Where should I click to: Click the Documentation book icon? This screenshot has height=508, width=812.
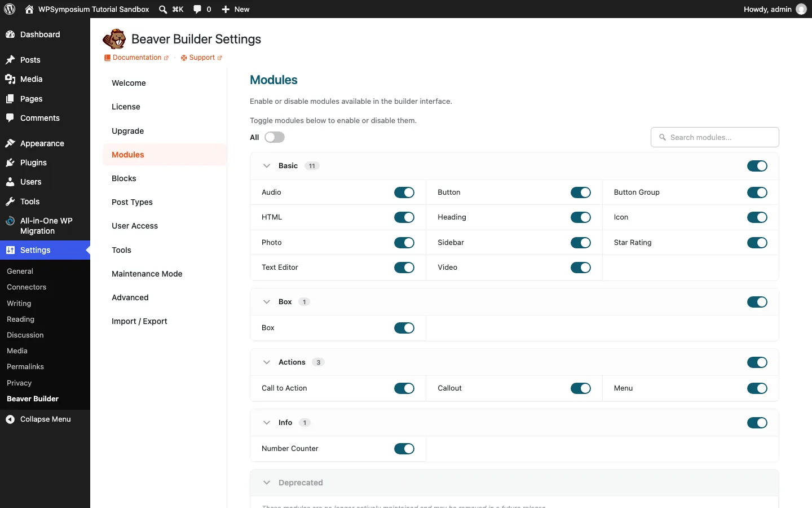[107, 58]
